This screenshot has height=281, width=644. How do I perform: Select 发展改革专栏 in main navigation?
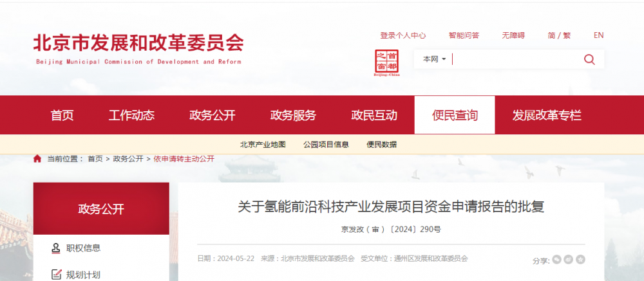tap(547, 116)
